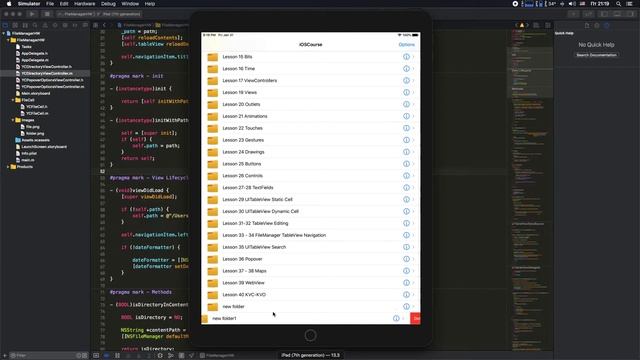Toggle the Xcode Debug area visibility

(x=617, y=14)
